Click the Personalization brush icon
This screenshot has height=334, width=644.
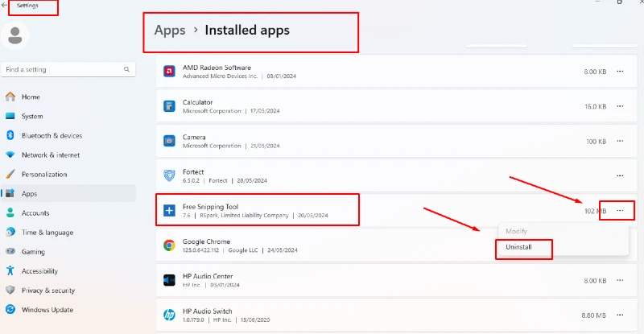coord(10,174)
